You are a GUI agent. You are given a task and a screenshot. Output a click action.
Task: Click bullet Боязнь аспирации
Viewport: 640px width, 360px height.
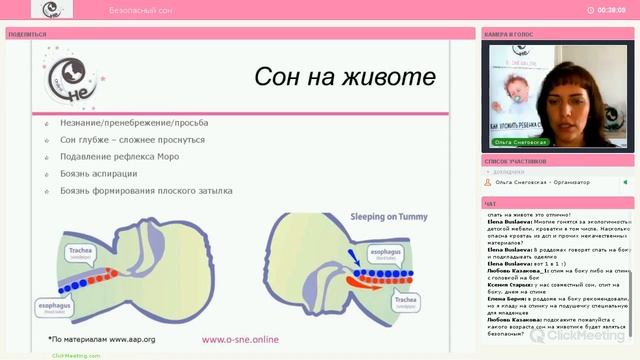98,174
